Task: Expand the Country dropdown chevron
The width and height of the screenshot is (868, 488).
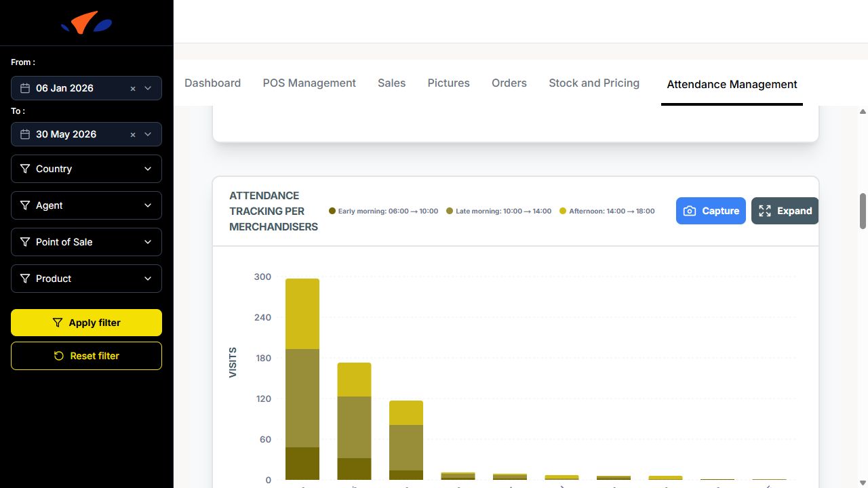Action: click(x=148, y=169)
